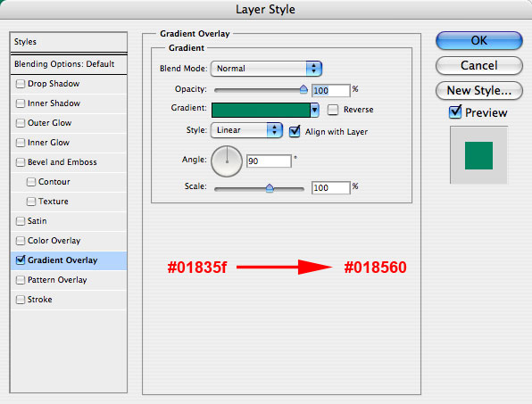
Task: Select the Color Overlay entry
Action: 69,241
